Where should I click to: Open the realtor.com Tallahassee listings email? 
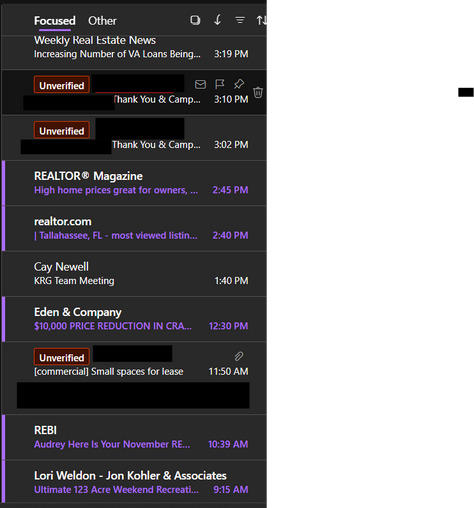(134, 228)
